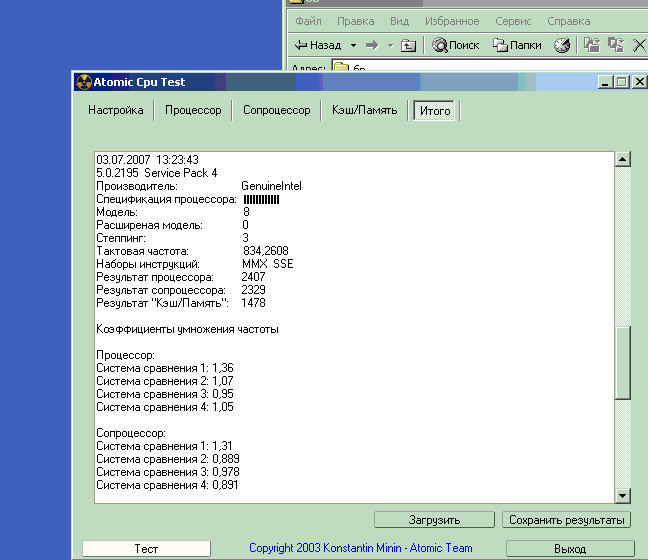Switch to the Сопроцессор tab
Screen dimensions: 648x560
pos(276,110)
